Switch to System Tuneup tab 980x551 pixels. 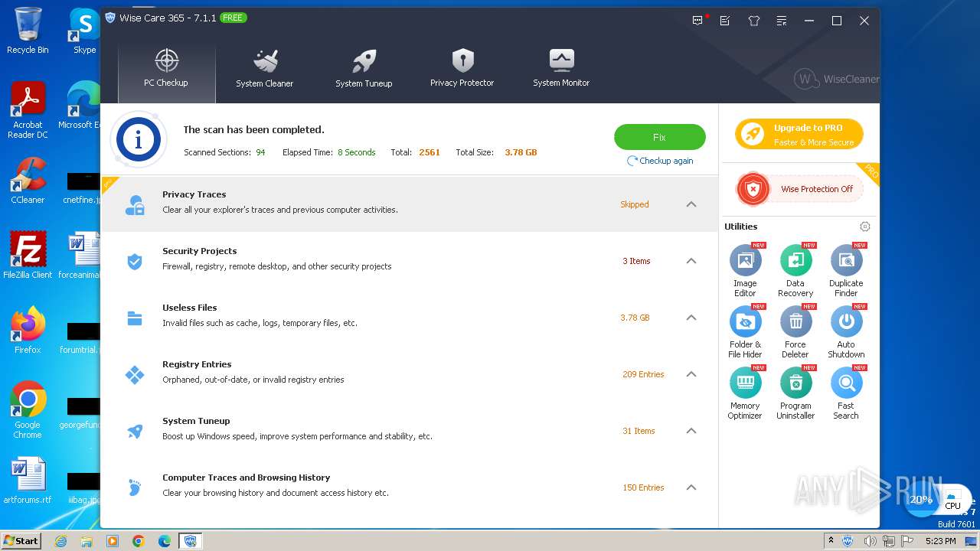click(364, 69)
